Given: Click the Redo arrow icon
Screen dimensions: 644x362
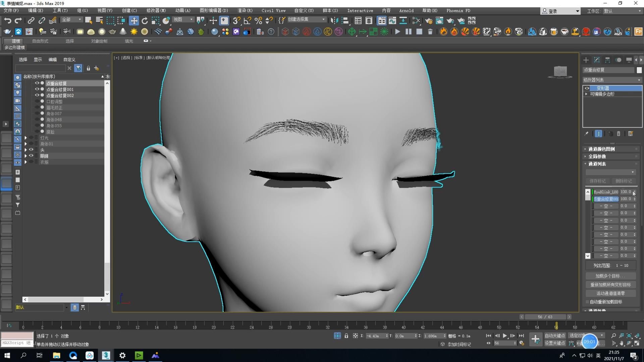Looking at the screenshot, I should tap(18, 21).
